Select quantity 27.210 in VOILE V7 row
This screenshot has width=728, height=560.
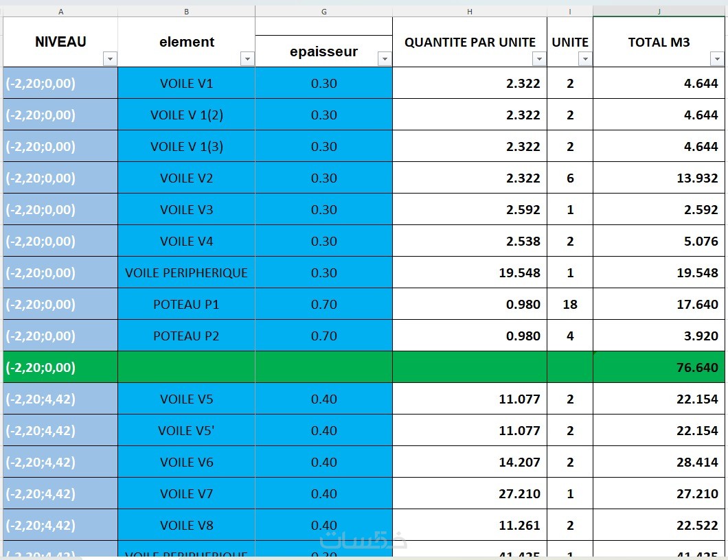pos(469,493)
